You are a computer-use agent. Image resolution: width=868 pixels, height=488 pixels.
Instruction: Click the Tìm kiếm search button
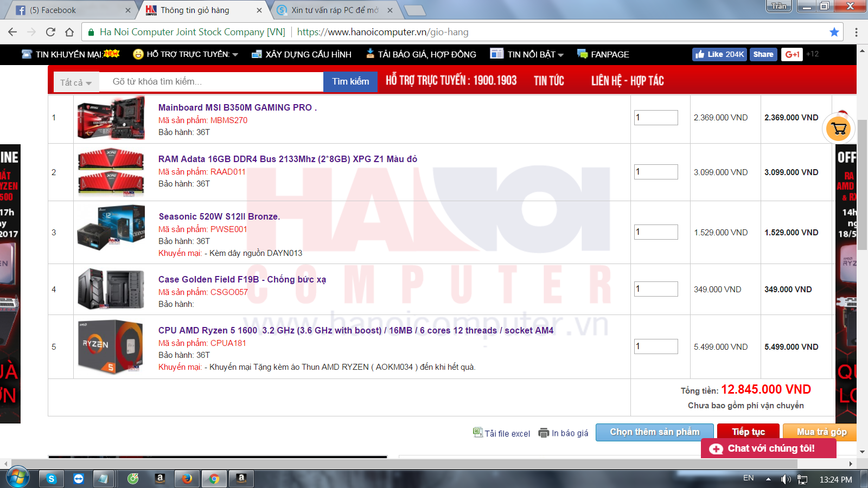tap(350, 81)
